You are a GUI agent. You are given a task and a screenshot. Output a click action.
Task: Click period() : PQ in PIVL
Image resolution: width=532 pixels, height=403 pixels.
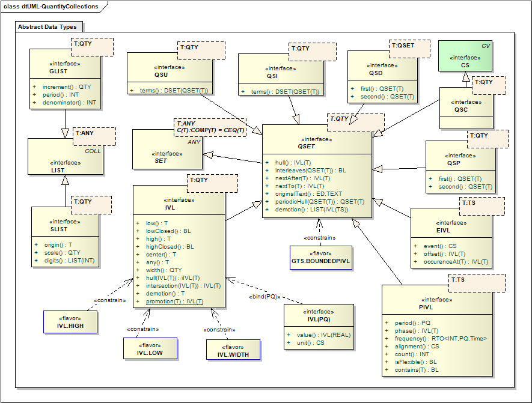(x=412, y=323)
